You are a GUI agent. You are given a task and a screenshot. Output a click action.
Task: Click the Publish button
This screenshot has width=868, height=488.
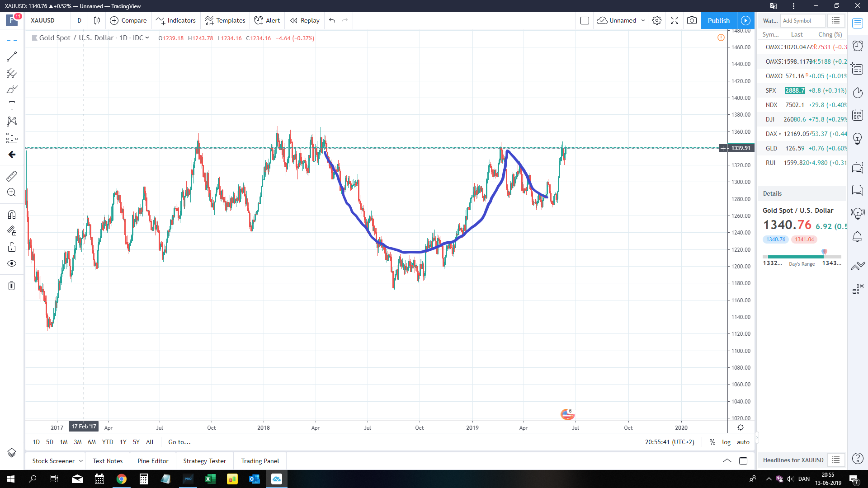pos(718,20)
